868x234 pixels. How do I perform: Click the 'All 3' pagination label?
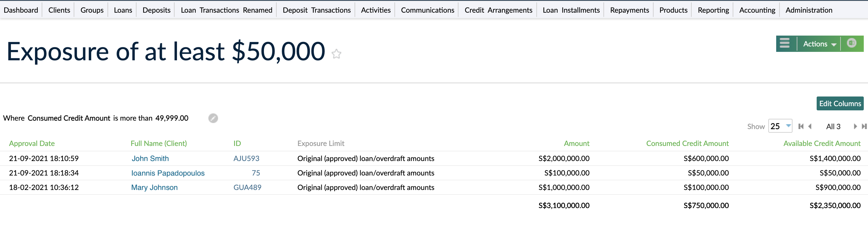(833, 126)
